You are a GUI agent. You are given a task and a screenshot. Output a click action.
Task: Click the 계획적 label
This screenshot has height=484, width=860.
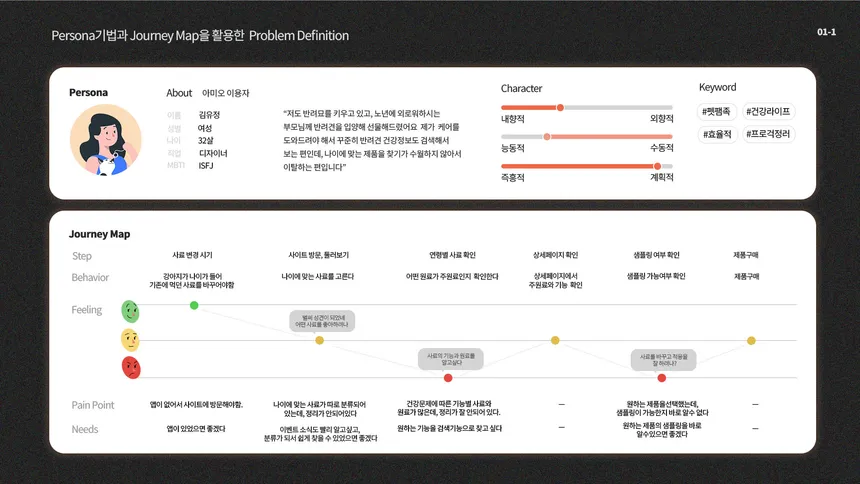coord(661,177)
